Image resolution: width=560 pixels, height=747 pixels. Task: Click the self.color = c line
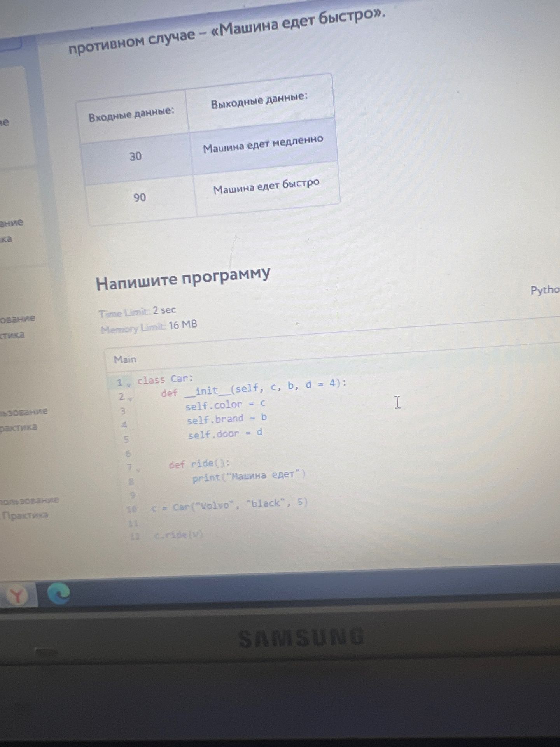coord(225,405)
